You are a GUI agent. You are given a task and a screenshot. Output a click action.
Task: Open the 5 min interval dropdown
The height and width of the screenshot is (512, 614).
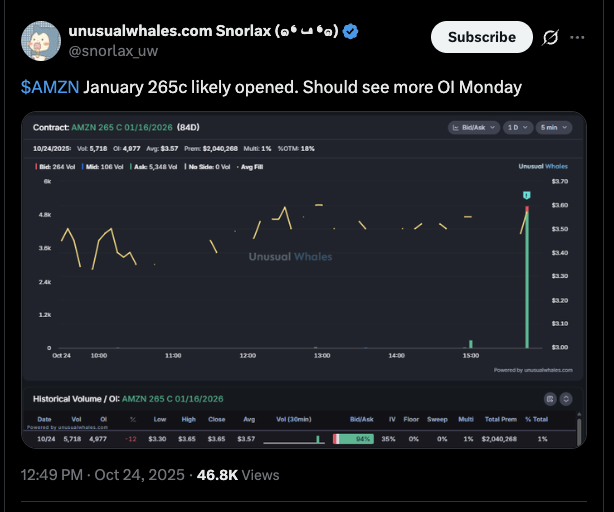[553, 128]
